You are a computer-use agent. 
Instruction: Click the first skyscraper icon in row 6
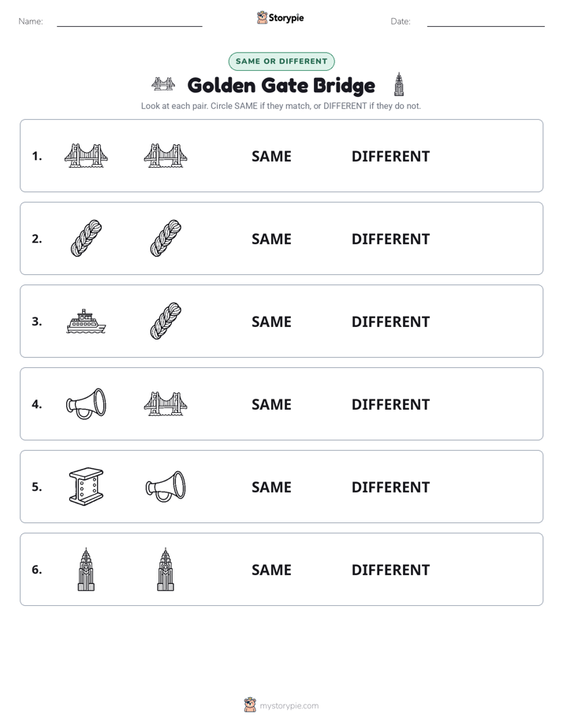tap(86, 569)
